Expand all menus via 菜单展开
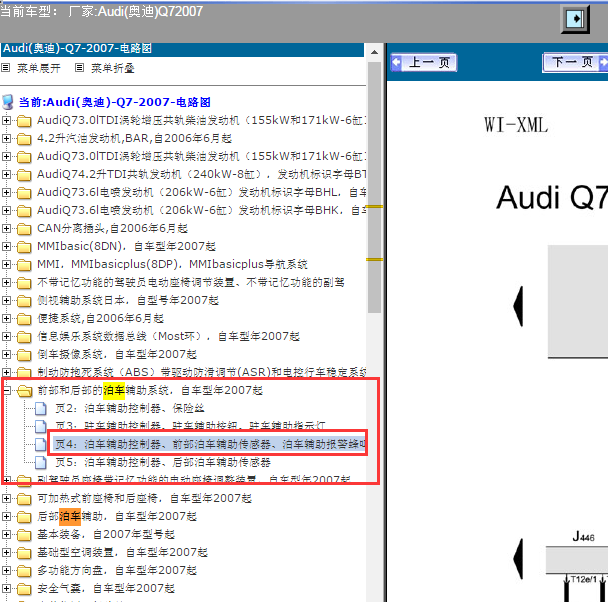 (x=38, y=68)
